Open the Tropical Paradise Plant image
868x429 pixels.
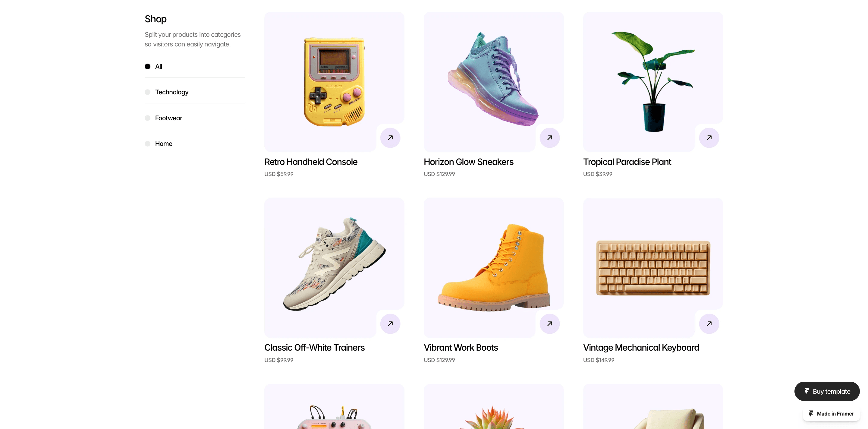(653, 82)
